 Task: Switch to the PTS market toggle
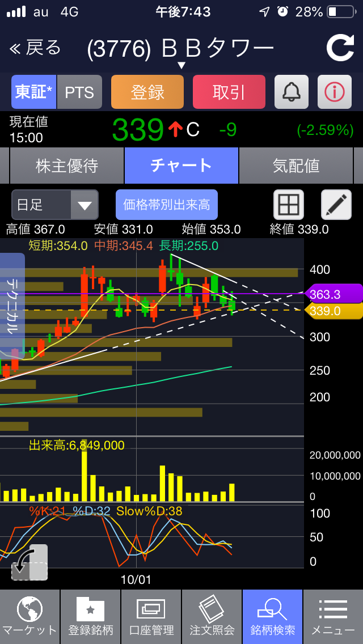click(79, 92)
